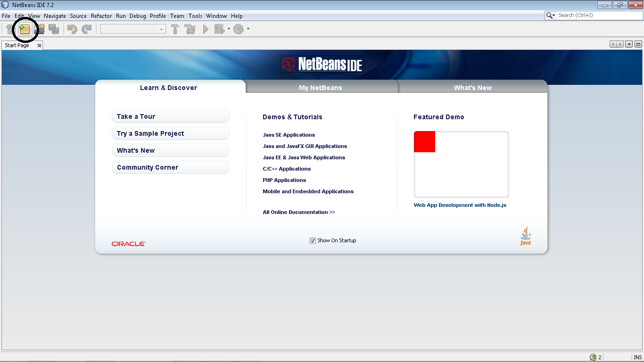Open the project configuration combo box
The height and width of the screenshot is (362, 644).
(x=133, y=29)
